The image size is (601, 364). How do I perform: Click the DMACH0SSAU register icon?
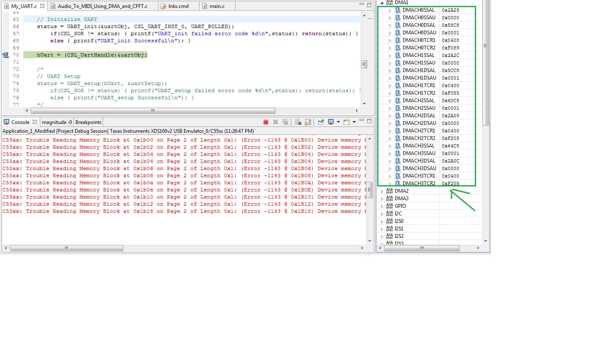pos(398,18)
